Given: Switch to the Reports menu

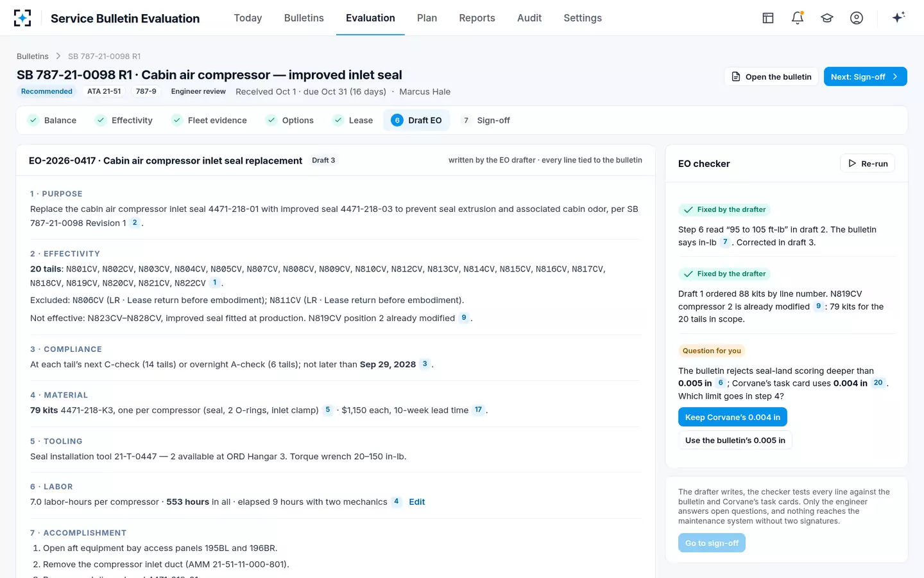Looking at the screenshot, I should pos(477,18).
